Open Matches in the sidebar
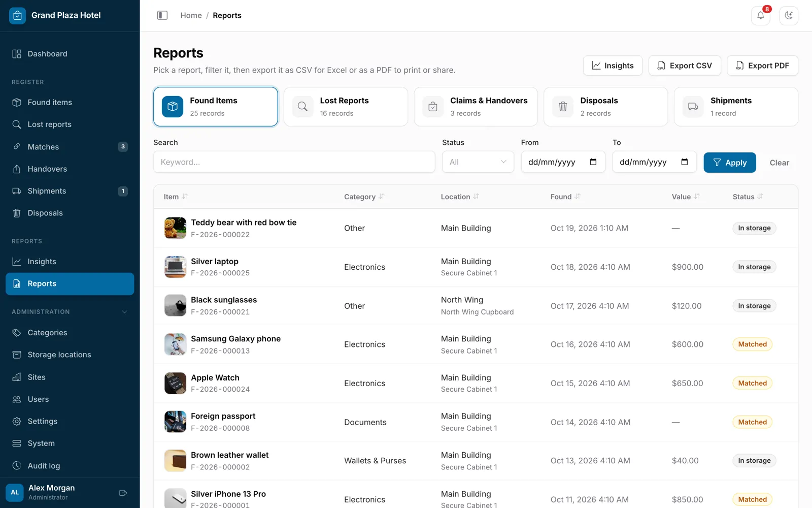Viewport: 812px width, 508px height. pyautogui.click(x=70, y=147)
